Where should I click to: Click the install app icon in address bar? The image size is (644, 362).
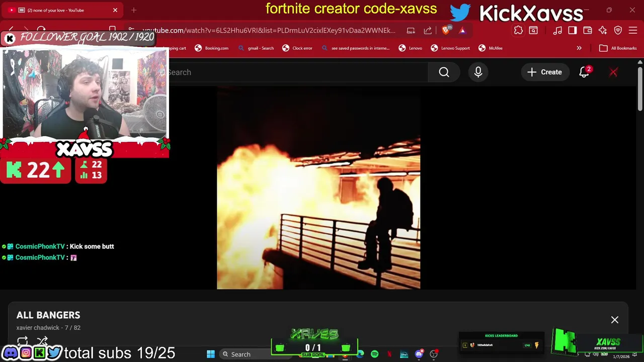(411, 31)
